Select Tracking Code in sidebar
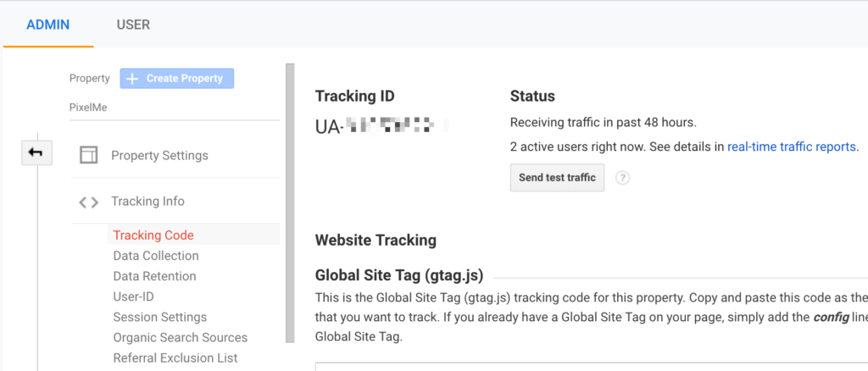Image resolution: width=868 pixels, height=371 pixels. pyautogui.click(x=153, y=235)
